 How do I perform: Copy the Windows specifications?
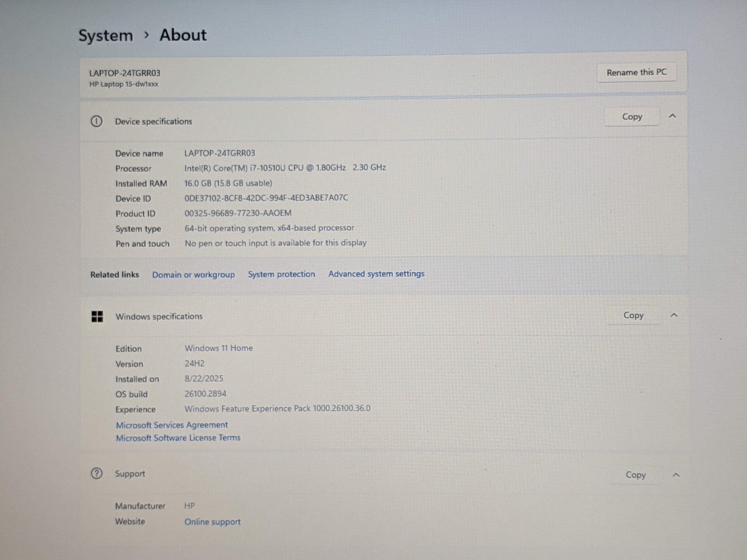click(x=633, y=315)
